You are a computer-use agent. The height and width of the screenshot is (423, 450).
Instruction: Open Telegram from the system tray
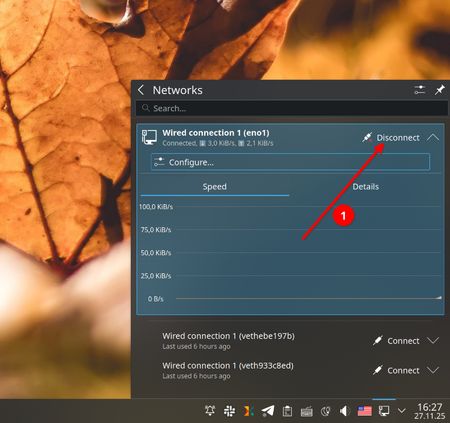coord(268,411)
